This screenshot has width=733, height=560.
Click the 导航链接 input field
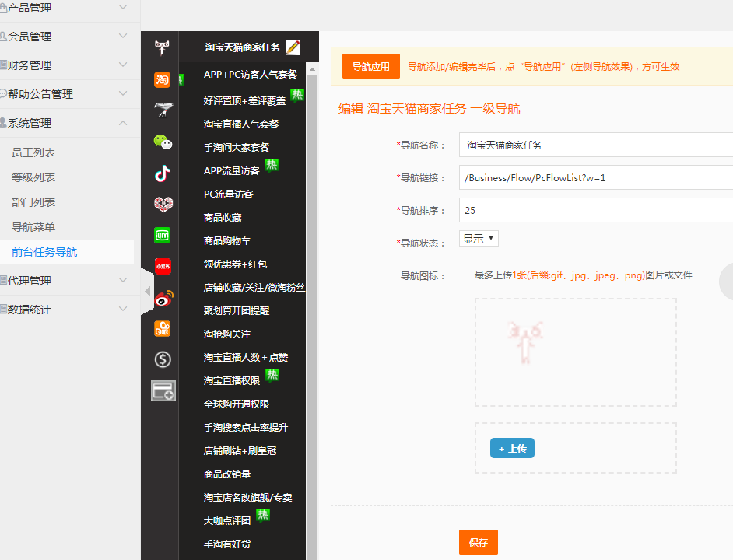[595, 178]
